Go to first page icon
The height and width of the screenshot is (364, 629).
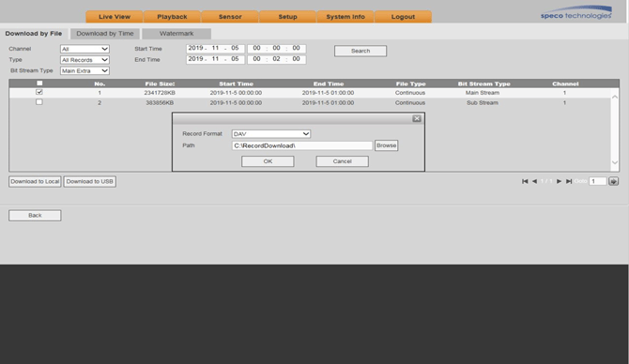(525, 182)
